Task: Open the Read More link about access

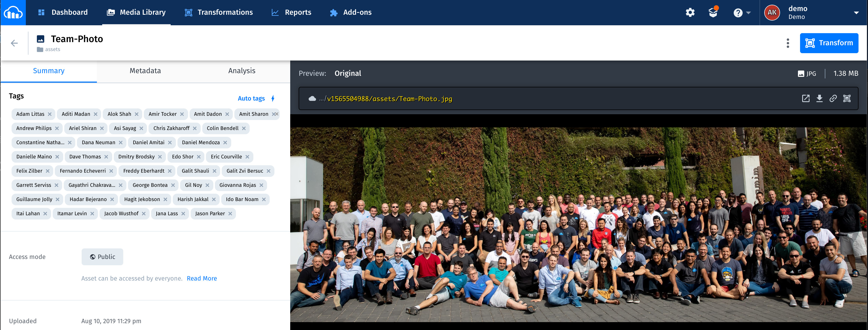Action: (x=201, y=278)
